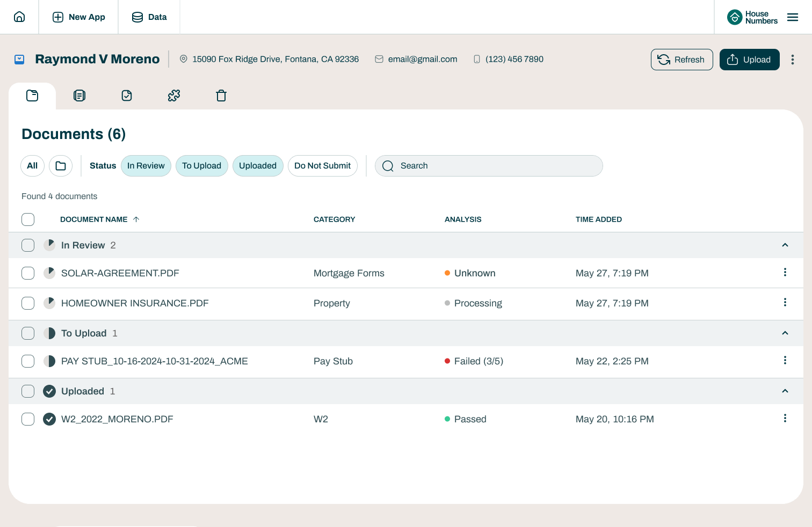The width and height of the screenshot is (812, 527).
Task: Filter documents by folder icon
Action: click(x=61, y=166)
